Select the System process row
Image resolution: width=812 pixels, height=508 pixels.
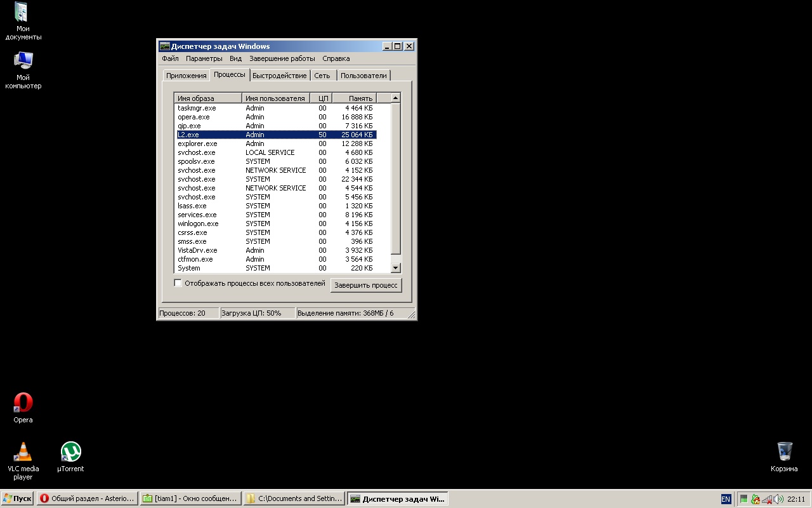pyautogui.click(x=275, y=268)
